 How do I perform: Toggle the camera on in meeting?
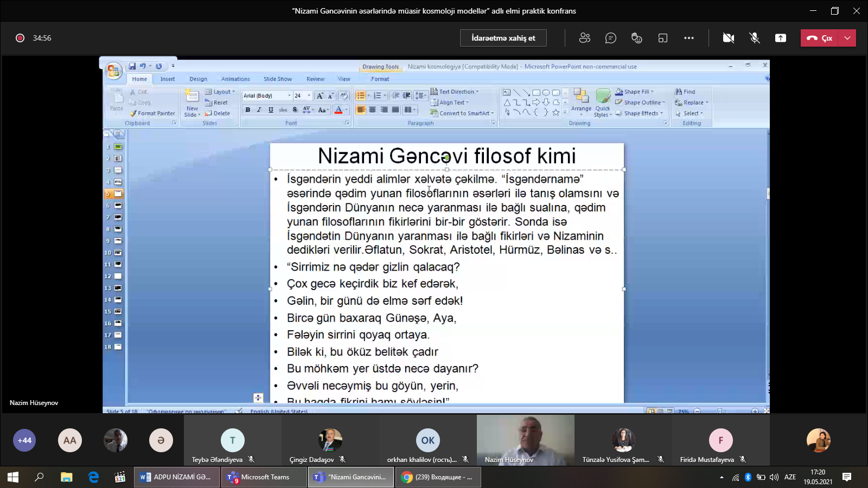728,38
